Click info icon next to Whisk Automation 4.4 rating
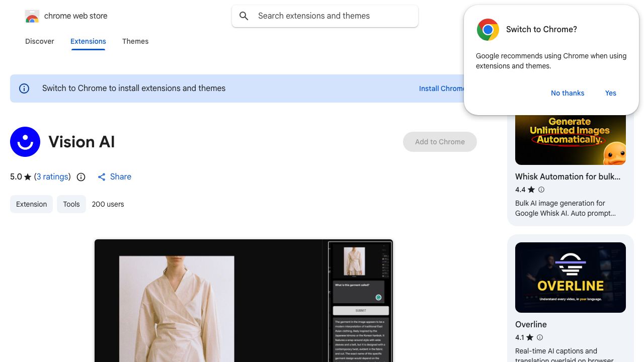The height and width of the screenshot is (362, 644). [x=541, y=190]
